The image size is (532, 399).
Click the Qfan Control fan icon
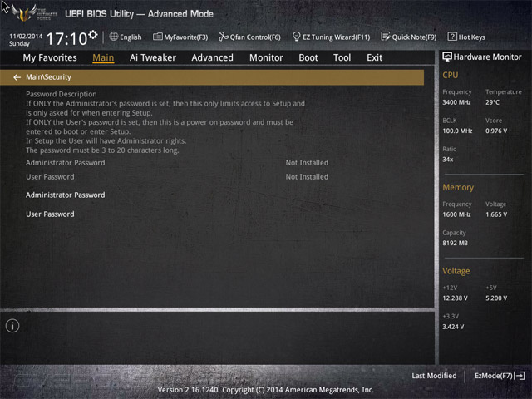click(x=224, y=37)
